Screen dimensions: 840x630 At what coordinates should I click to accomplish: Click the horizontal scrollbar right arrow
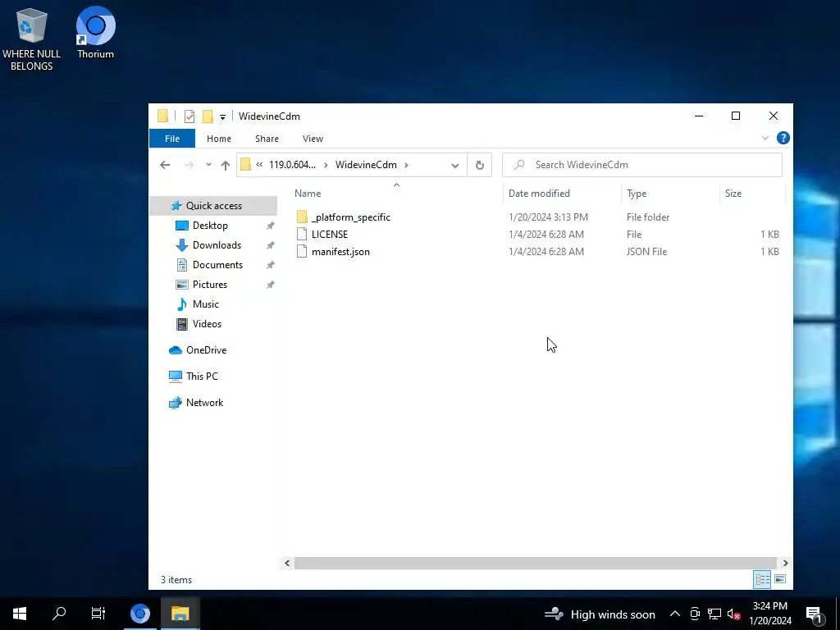[x=785, y=563]
